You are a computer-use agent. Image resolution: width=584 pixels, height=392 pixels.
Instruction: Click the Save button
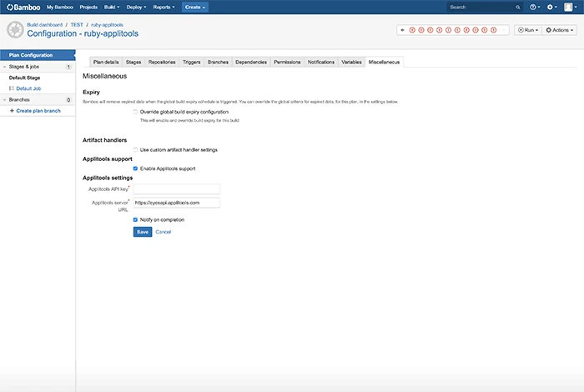(x=143, y=232)
